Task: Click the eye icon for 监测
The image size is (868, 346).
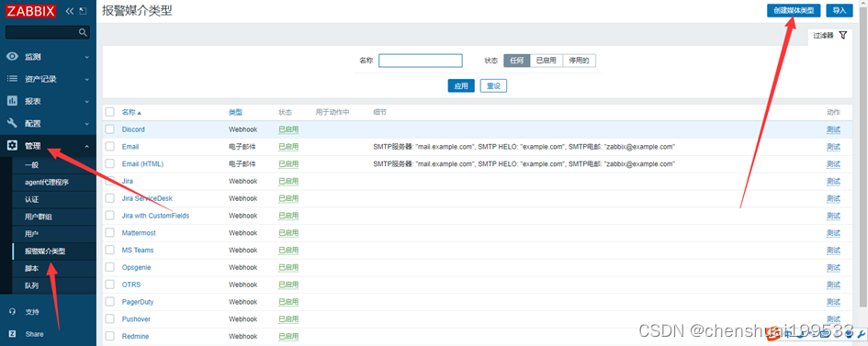Action: click(12, 57)
